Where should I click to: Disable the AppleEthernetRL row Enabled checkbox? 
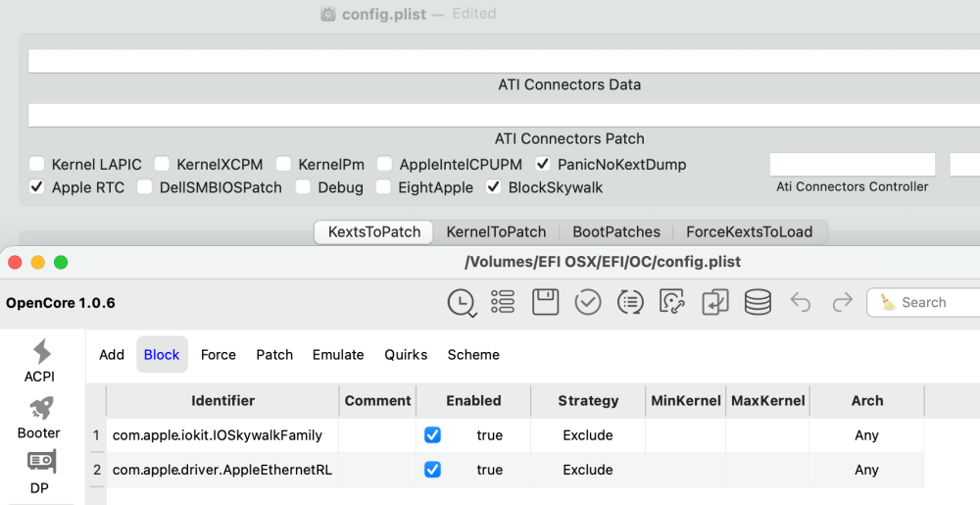pyautogui.click(x=432, y=470)
